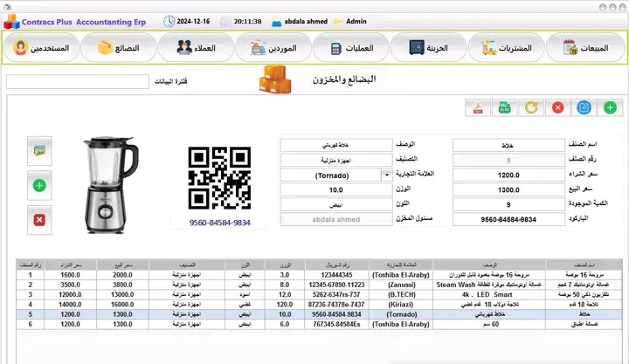Select the (Zanussi) table cell
Viewport: 629px width, 364px height.
click(401, 285)
